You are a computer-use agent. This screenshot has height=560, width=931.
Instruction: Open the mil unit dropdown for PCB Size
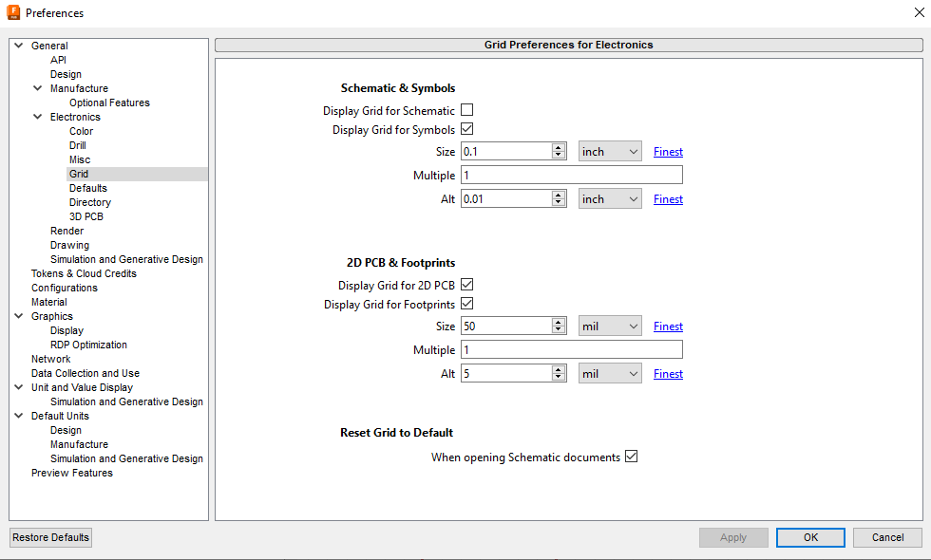[609, 326]
